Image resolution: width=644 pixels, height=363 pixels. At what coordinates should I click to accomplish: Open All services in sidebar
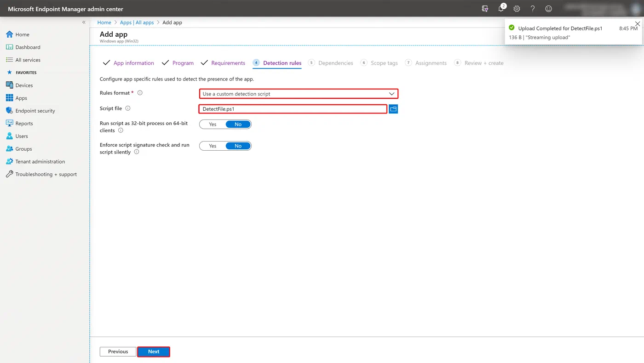tap(28, 60)
